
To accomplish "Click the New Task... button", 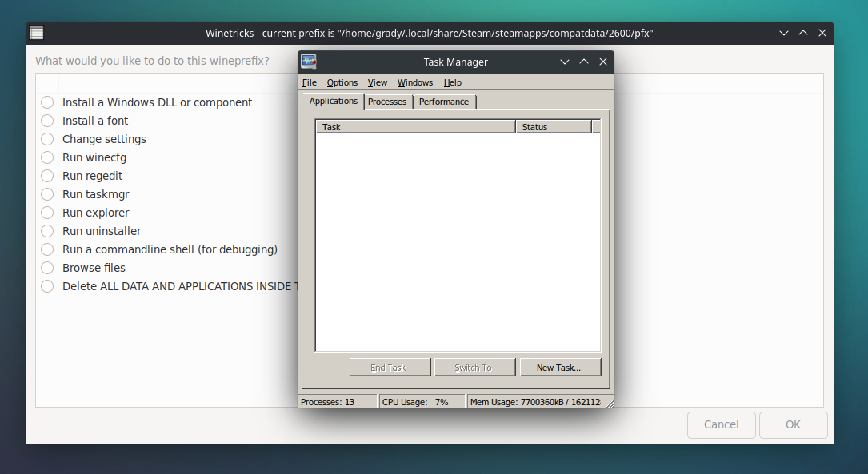I will (560, 367).
